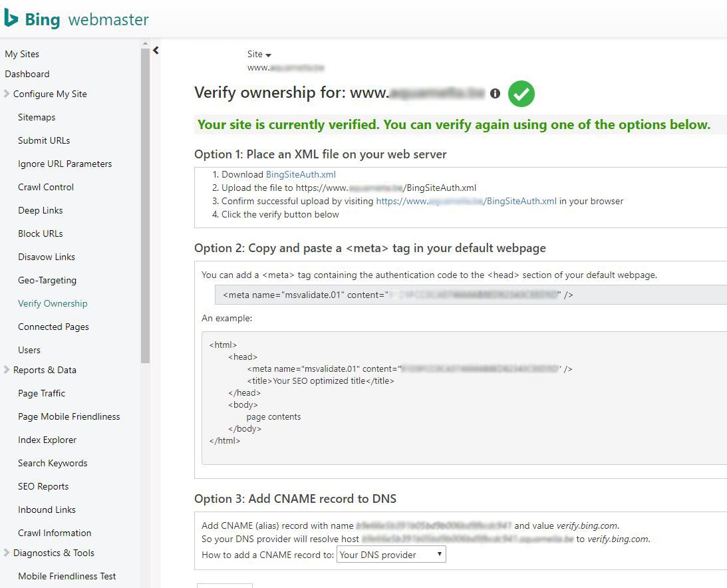Click 'Option 3: Add CNAME record to DNS' heading
The height and width of the screenshot is (588, 727).
point(295,499)
